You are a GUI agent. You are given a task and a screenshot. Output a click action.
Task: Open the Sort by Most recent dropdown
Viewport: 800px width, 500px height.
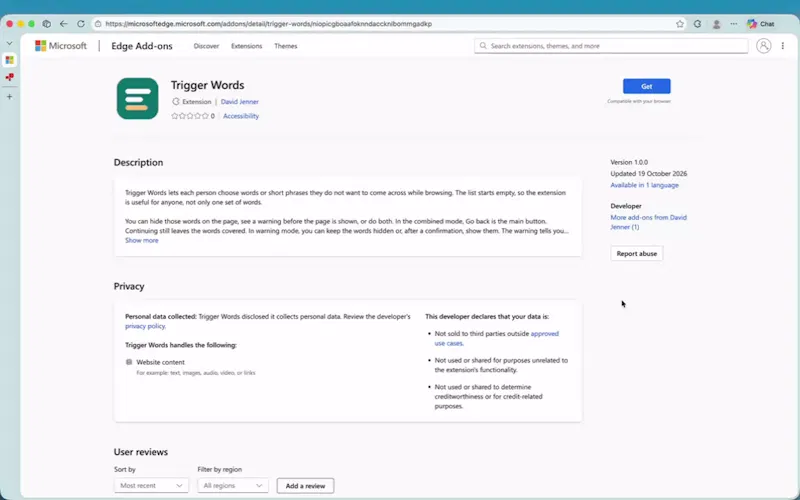click(x=151, y=486)
